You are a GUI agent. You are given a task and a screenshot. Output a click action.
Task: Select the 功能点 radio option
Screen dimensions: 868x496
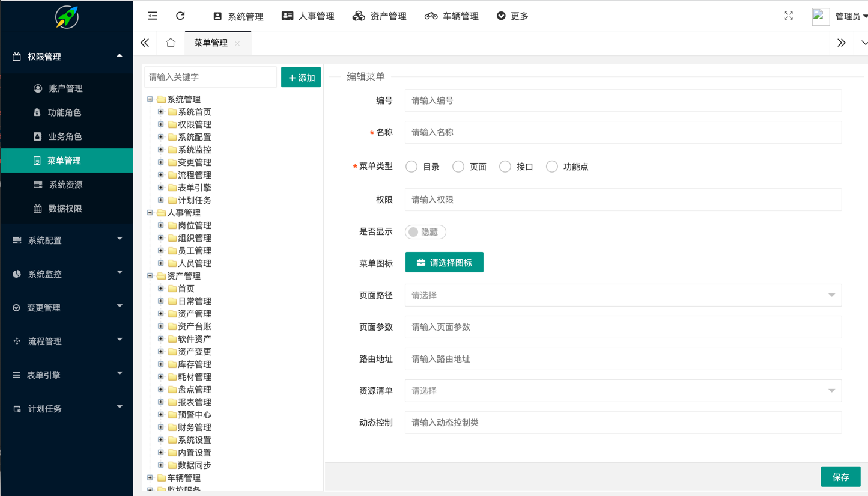coord(552,167)
